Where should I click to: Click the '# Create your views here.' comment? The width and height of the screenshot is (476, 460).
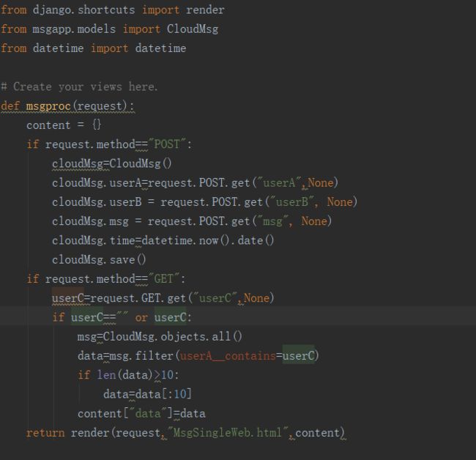coord(79,87)
